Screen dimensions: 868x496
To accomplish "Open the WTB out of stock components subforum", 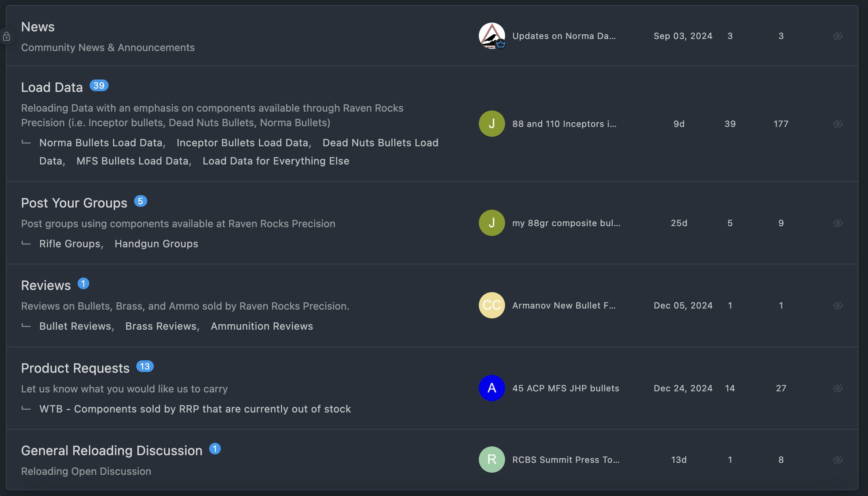I will pyautogui.click(x=195, y=409).
